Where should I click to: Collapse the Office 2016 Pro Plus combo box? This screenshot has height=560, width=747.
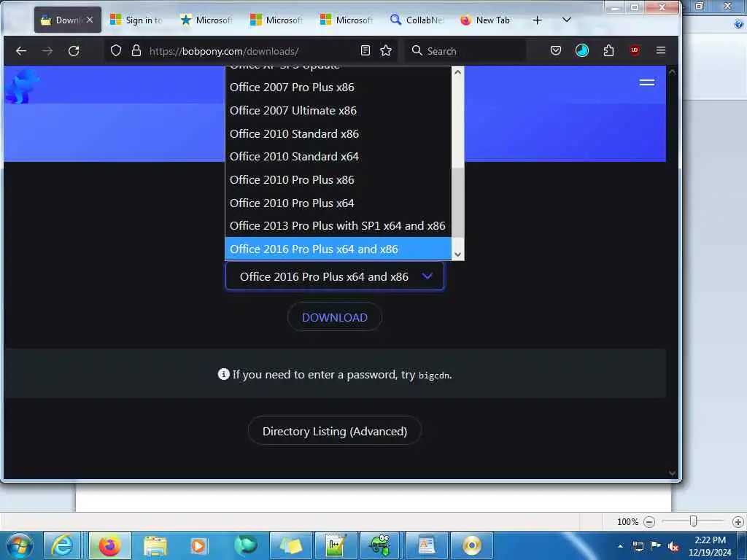[x=334, y=276]
